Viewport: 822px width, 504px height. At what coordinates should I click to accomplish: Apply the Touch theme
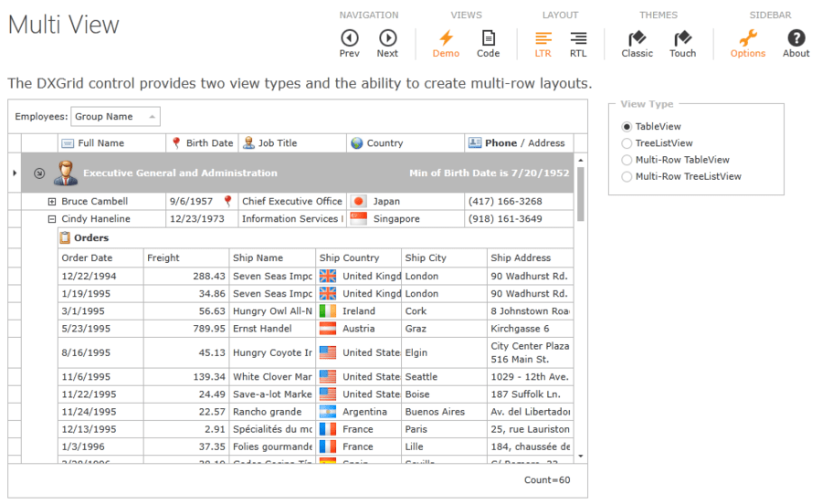tap(682, 42)
